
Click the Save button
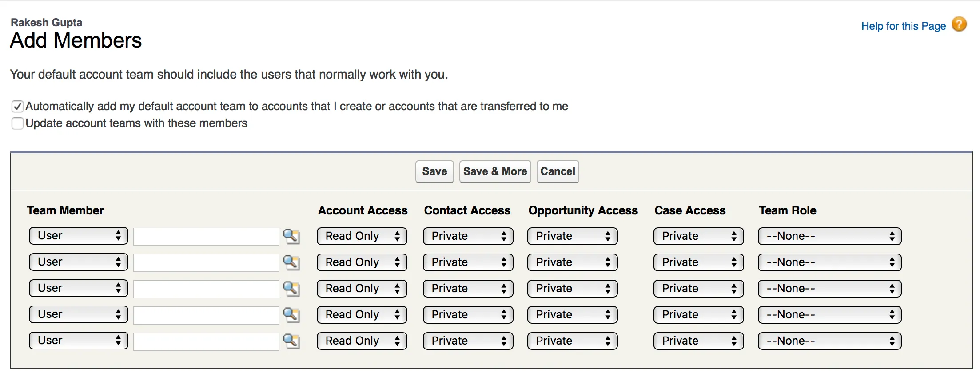[434, 171]
